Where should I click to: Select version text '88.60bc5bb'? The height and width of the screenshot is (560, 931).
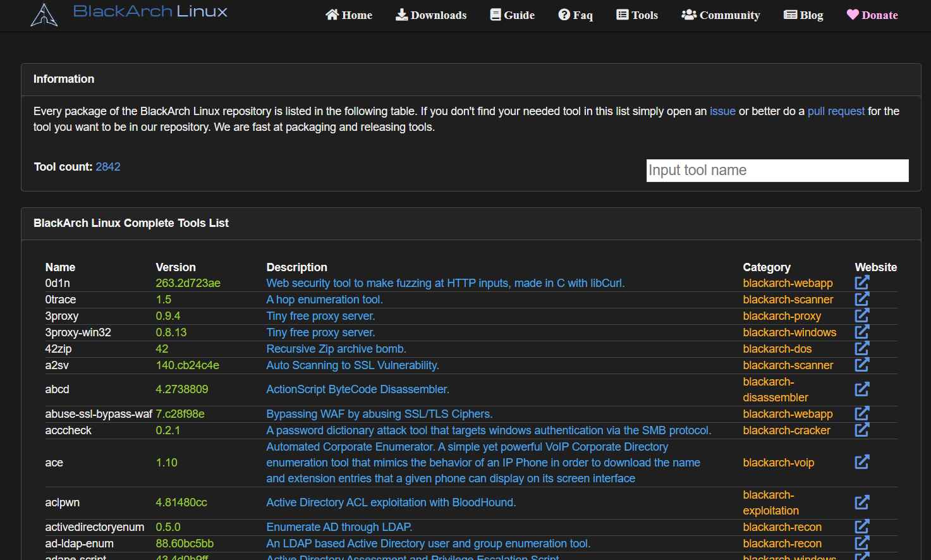(185, 544)
